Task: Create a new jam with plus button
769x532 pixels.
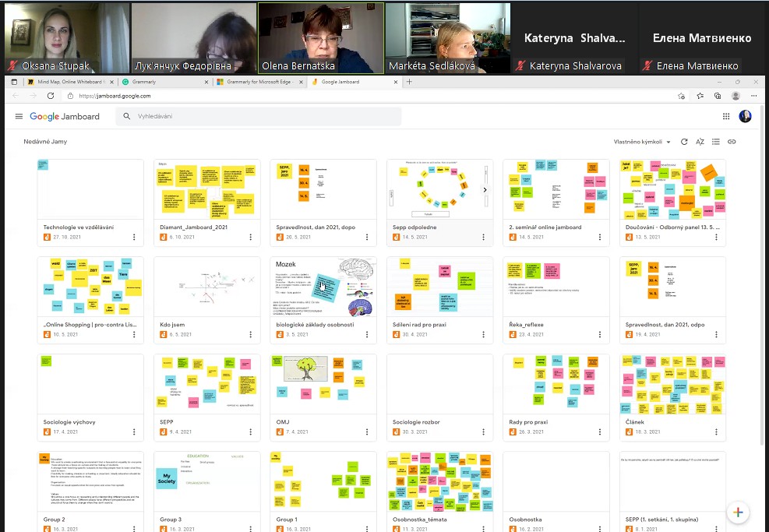Action: [x=738, y=513]
